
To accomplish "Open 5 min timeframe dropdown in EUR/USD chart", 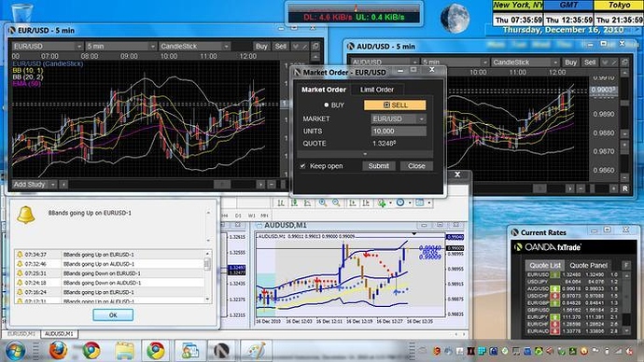I will (x=120, y=47).
